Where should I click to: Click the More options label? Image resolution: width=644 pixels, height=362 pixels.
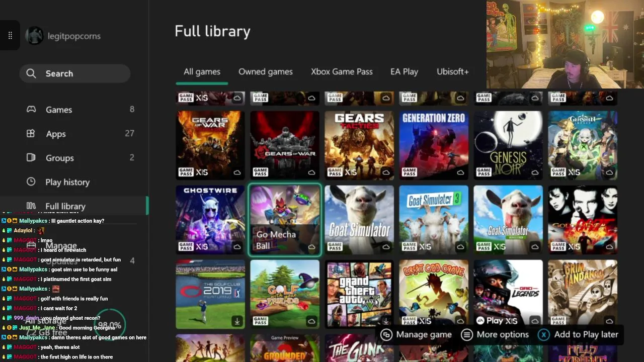[x=503, y=334]
